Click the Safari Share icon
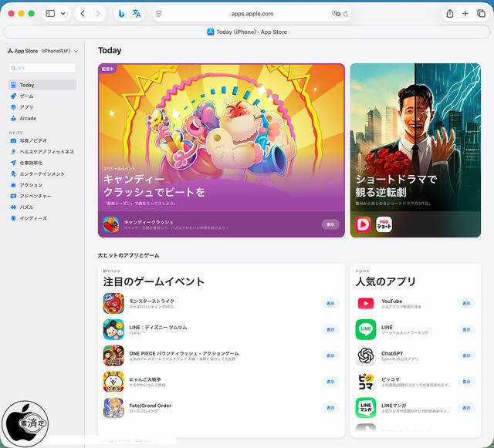The image size is (494, 448). coord(450,13)
